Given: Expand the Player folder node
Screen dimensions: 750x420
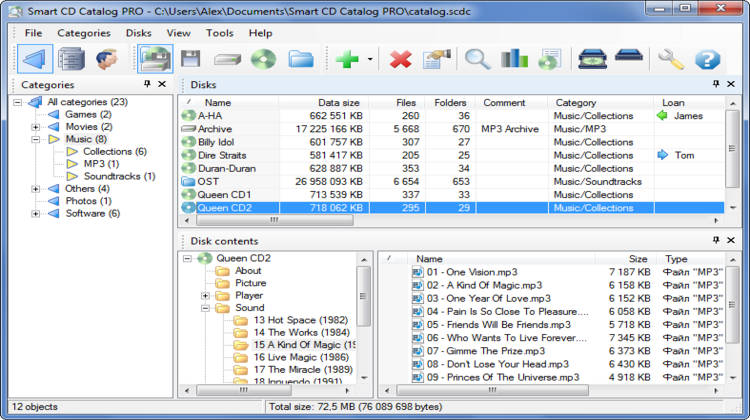Looking at the screenshot, I should tap(205, 296).
